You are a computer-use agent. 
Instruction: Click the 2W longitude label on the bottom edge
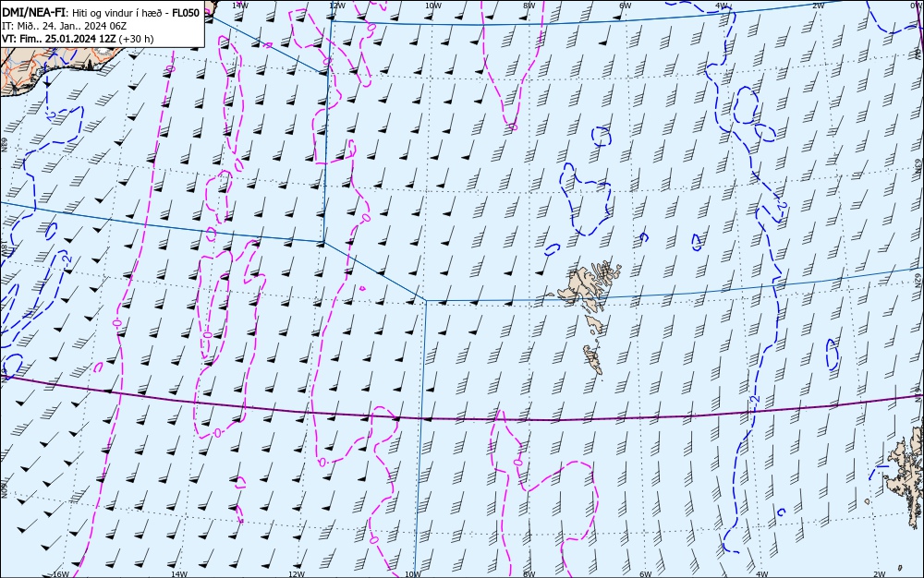(880, 574)
